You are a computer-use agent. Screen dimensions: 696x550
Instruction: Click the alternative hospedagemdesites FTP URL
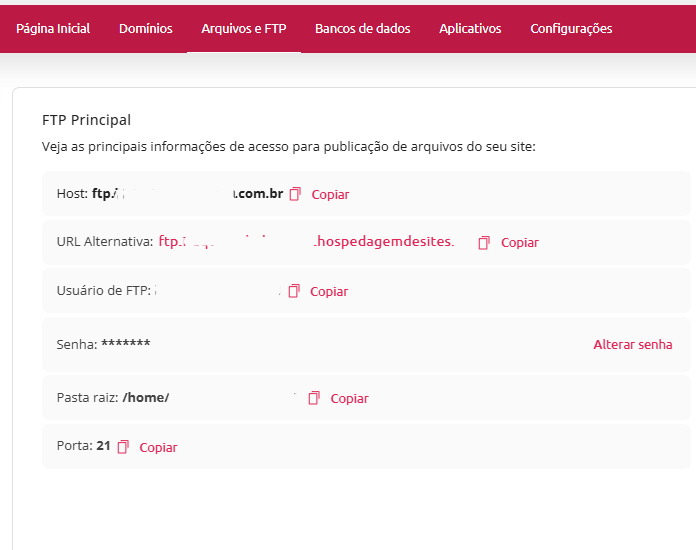[x=306, y=242]
